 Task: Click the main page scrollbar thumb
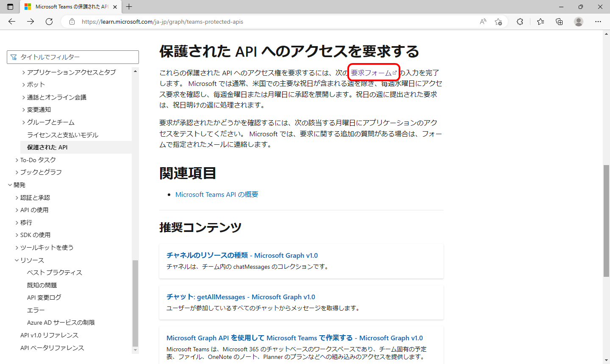coord(606,221)
